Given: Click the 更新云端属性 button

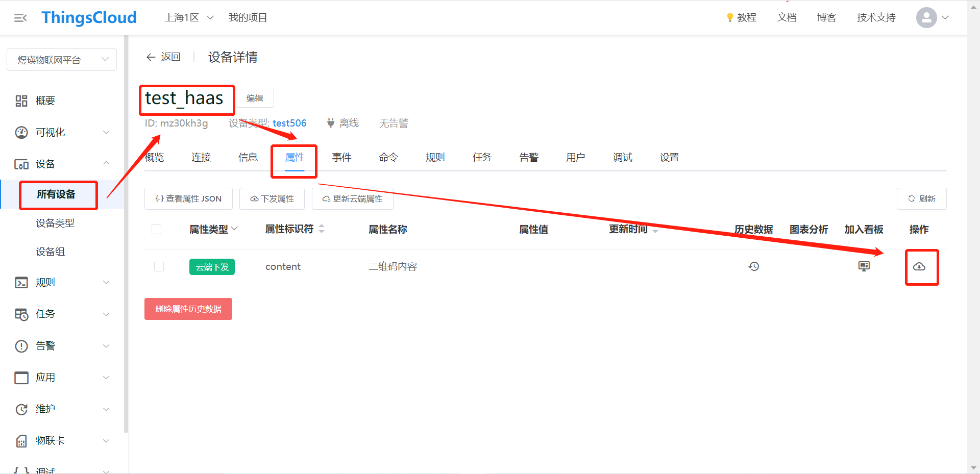Looking at the screenshot, I should [353, 198].
